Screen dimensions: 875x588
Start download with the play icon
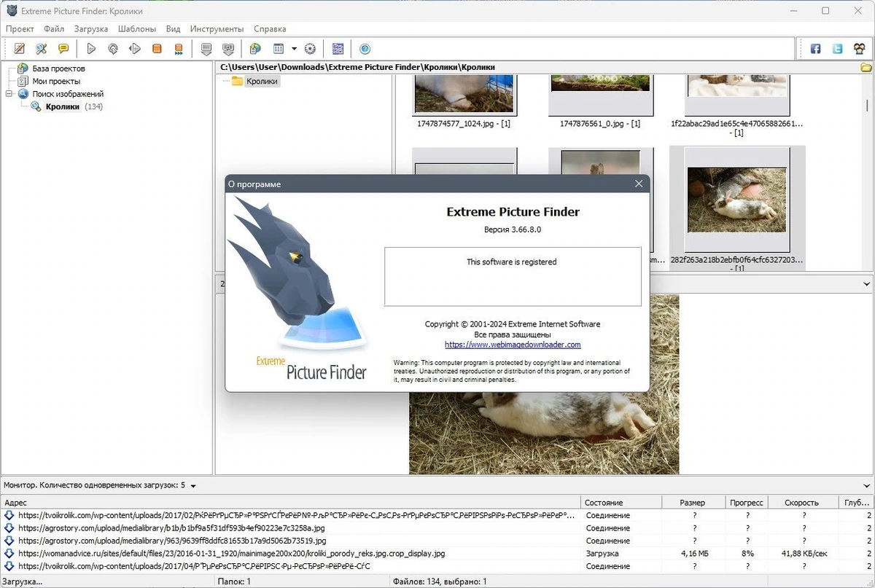91,49
